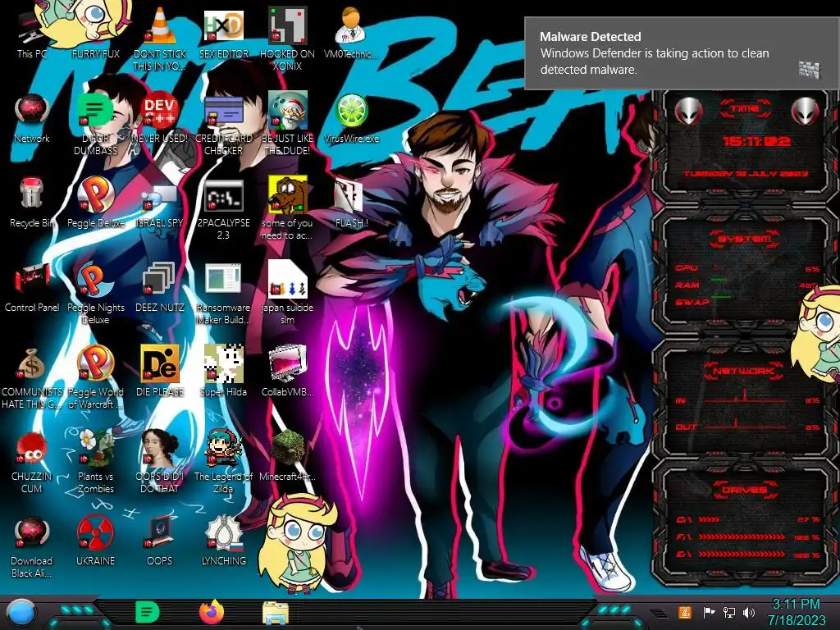The image size is (840, 630).
Task: Click the RAM usage bar
Action: pos(719,281)
